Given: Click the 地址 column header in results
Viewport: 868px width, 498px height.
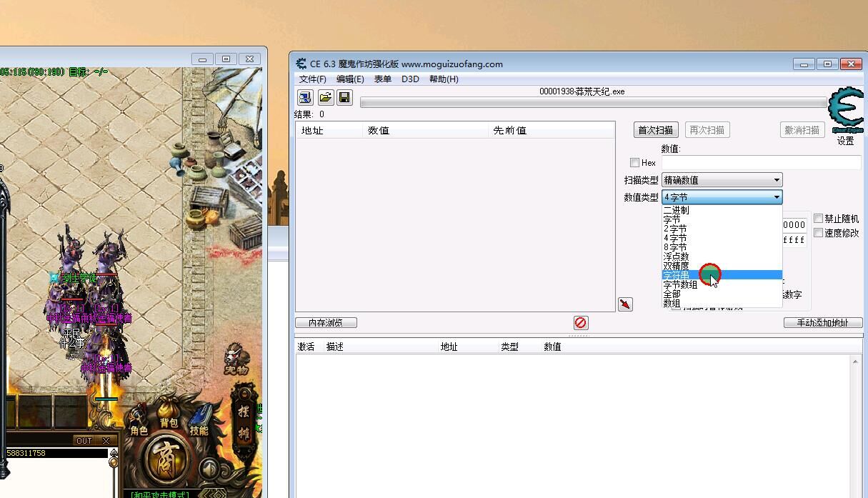Looking at the screenshot, I should (329, 131).
